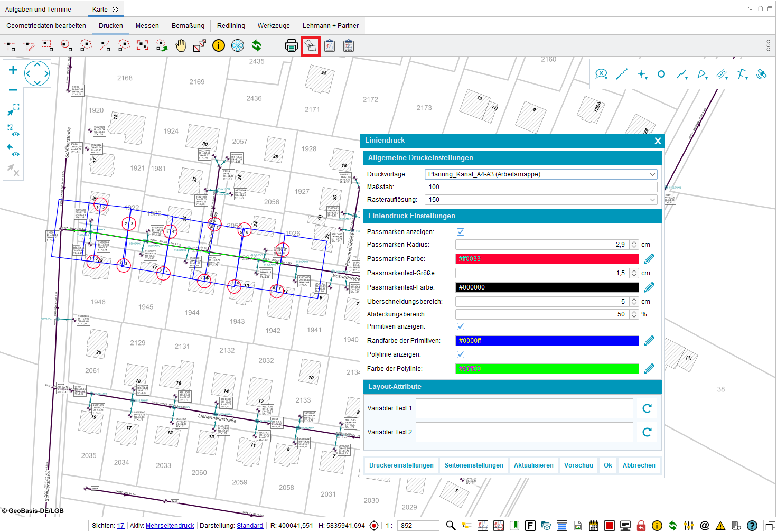Disable Polylinie anzeigen checkbox
Screen dimensions: 777x532
pyautogui.click(x=461, y=354)
